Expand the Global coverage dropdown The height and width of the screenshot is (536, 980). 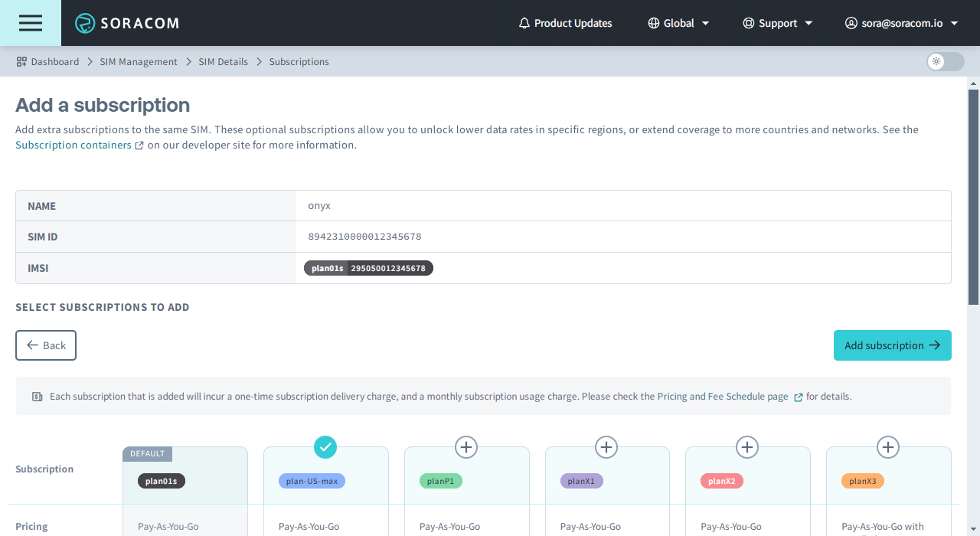click(678, 23)
